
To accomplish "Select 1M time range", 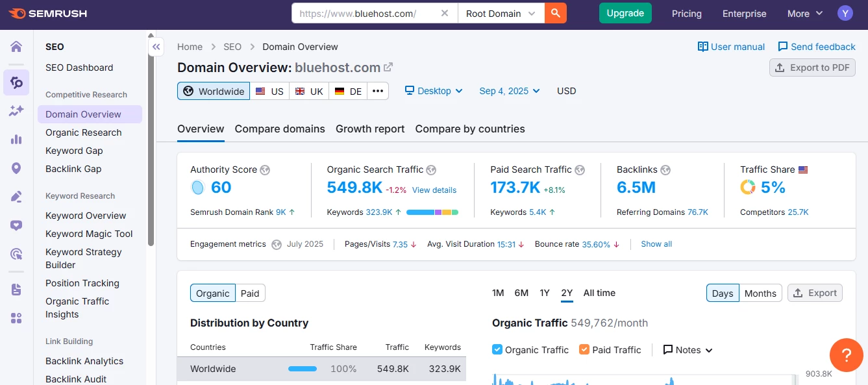I will [498, 293].
